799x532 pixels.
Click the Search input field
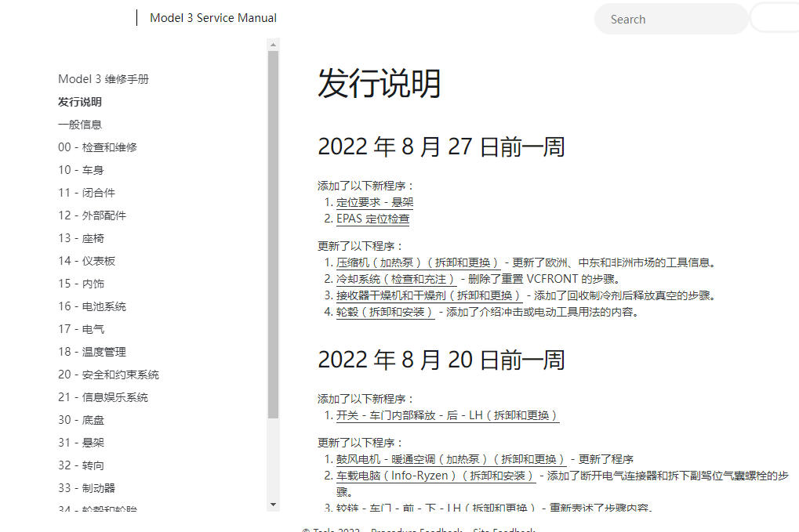coord(670,20)
